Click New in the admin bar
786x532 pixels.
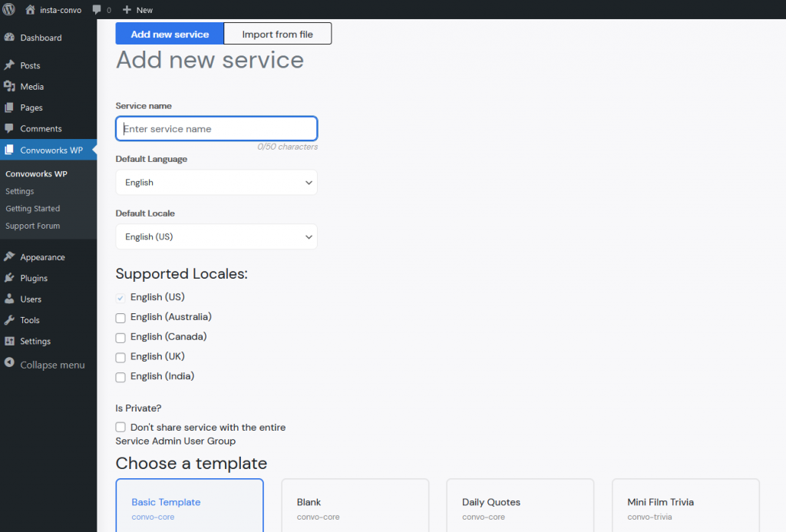point(144,10)
